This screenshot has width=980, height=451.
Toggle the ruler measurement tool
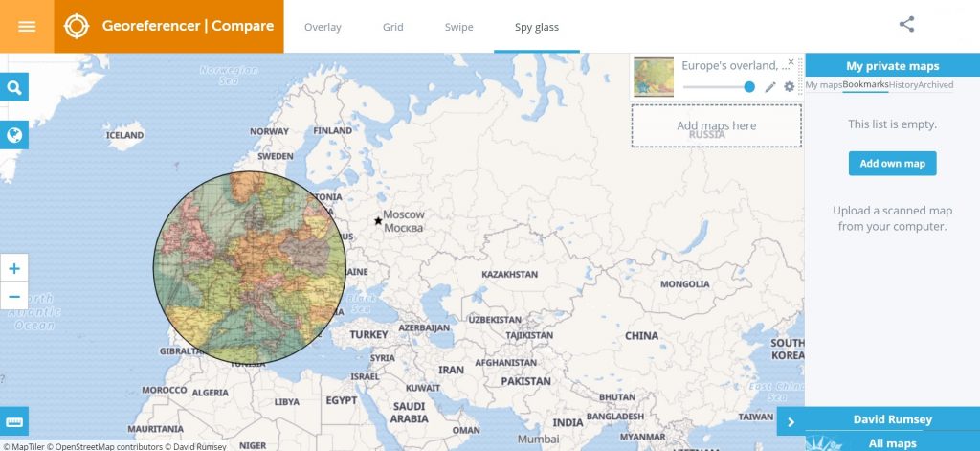13,421
